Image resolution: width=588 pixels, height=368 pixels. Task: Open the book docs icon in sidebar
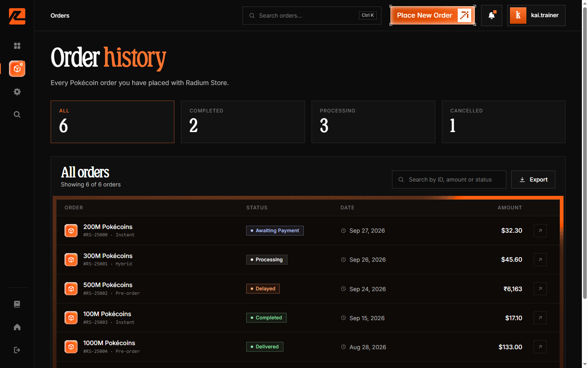coord(17,304)
